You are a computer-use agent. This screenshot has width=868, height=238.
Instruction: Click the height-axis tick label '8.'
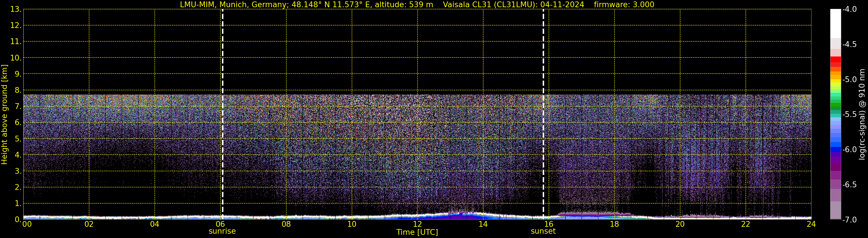[x=18, y=90]
